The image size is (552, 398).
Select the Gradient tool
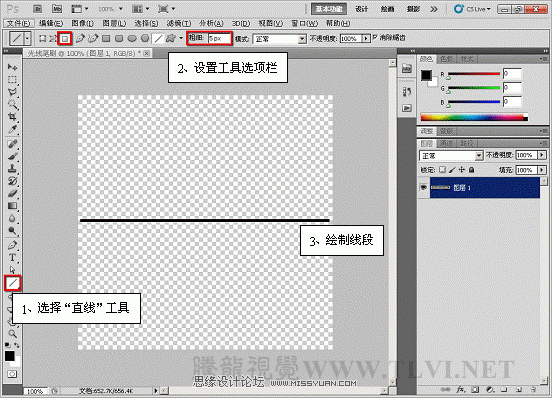coord(12,206)
